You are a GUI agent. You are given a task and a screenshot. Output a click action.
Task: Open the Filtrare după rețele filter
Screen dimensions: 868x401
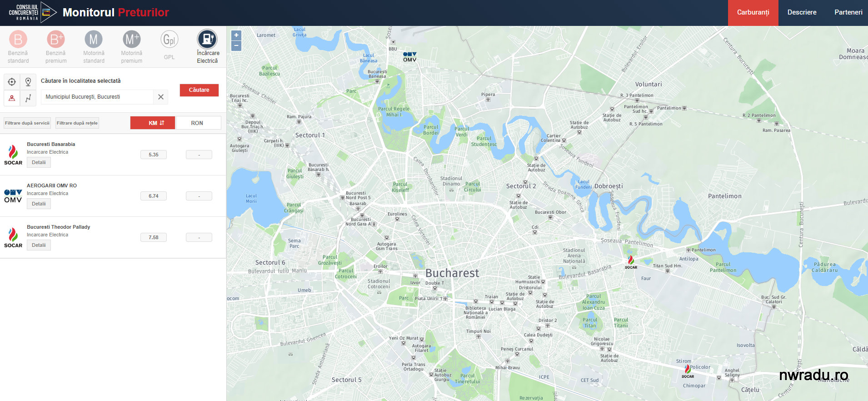(x=77, y=123)
